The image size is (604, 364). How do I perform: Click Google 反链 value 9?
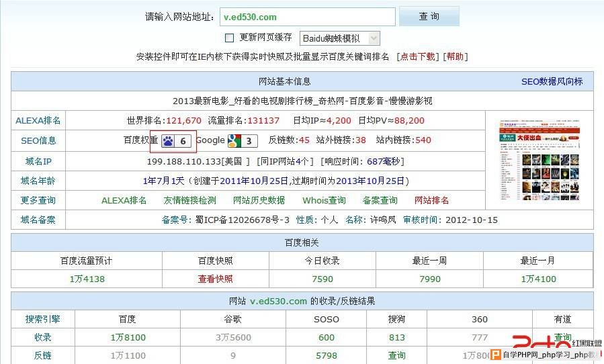point(233,355)
